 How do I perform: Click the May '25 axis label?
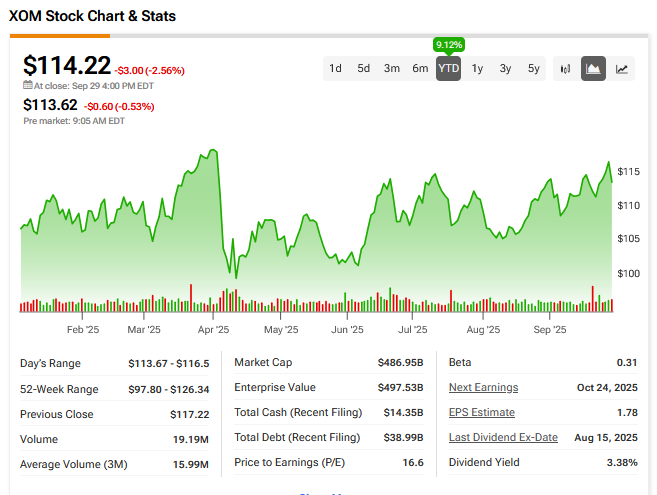(281, 330)
